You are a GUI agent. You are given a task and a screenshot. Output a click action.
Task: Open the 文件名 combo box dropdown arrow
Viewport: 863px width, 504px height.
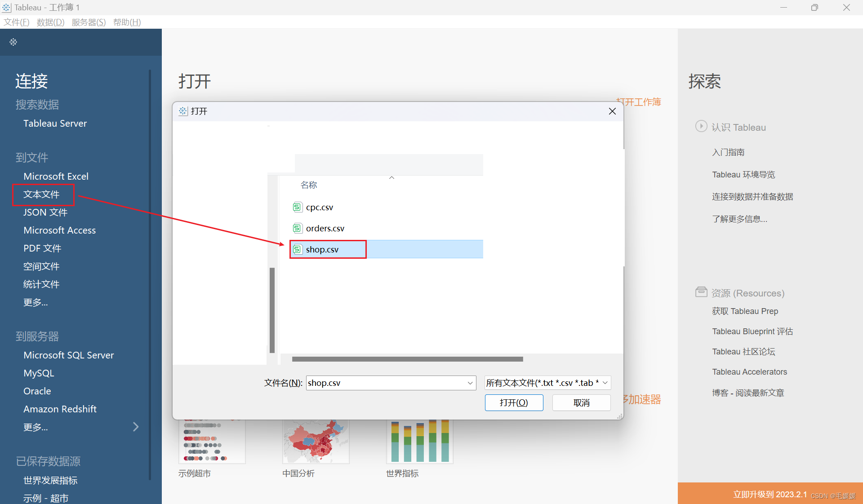click(x=470, y=383)
